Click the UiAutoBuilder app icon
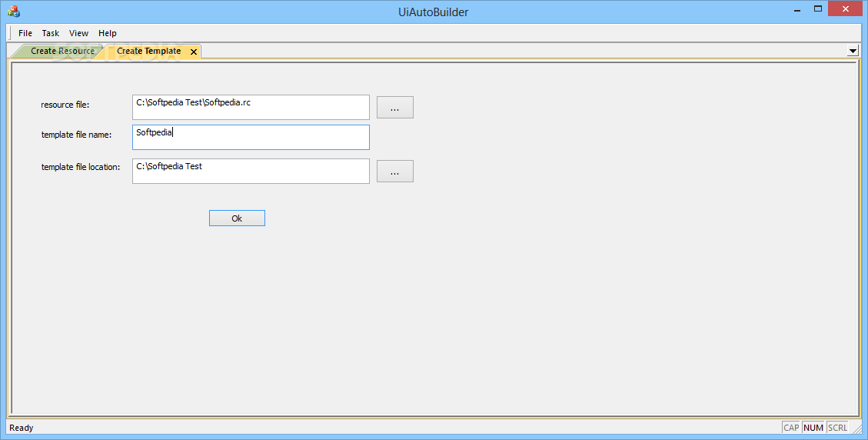Image resolution: width=868 pixels, height=440 pixels. tap(14, 11)
